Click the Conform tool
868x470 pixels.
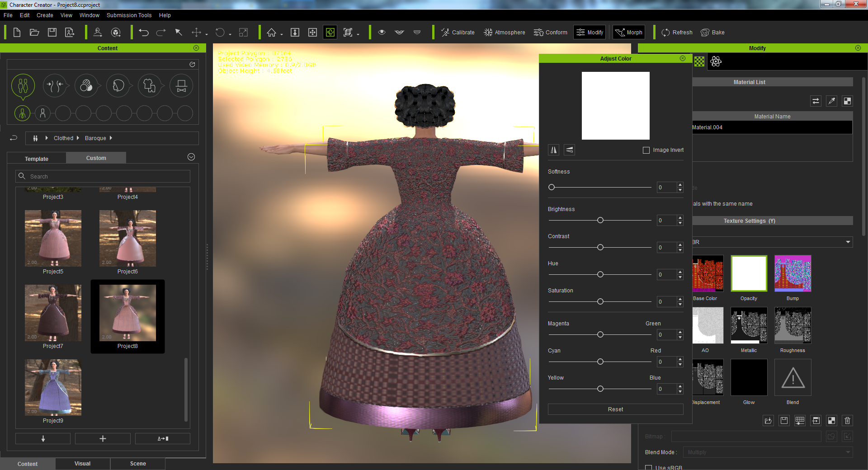550,33
